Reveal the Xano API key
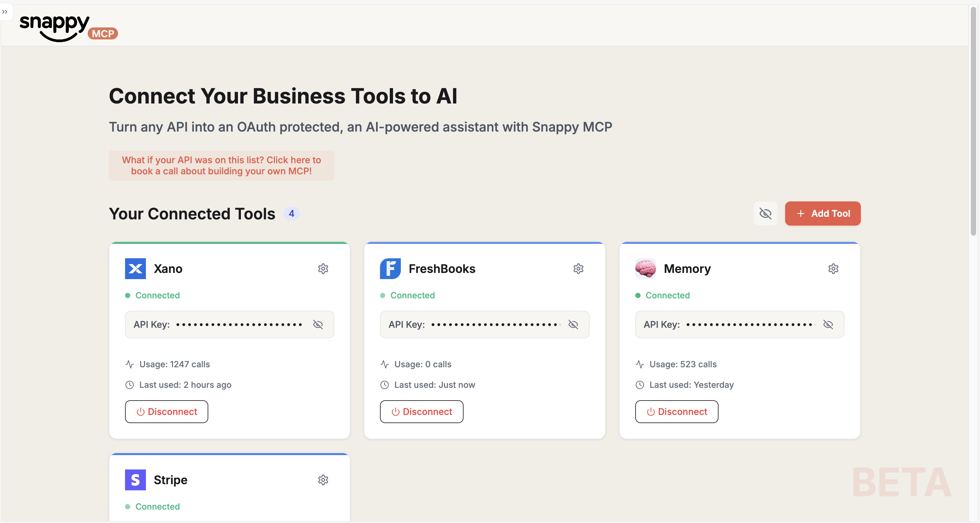Viewport: 980px width, 523px height. click(318, 325)
